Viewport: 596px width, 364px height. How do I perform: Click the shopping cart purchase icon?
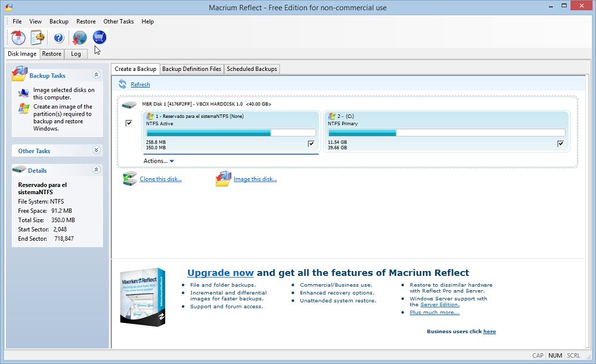coord(99,38)
